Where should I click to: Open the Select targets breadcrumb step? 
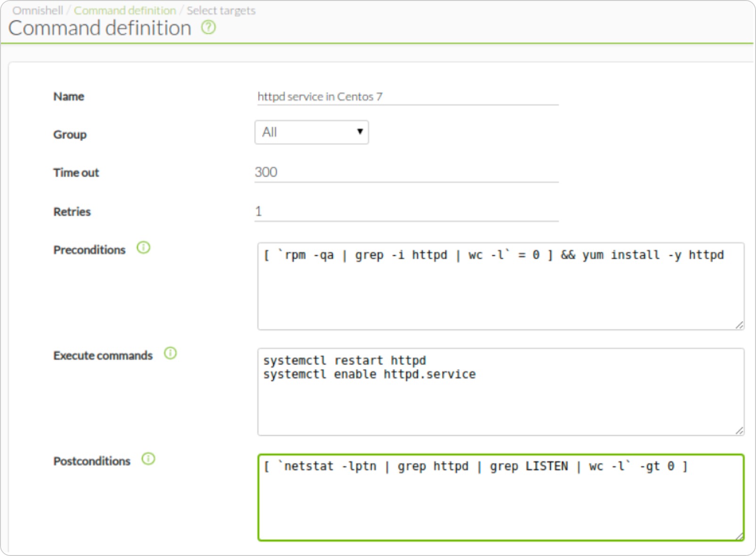coord(221,10)
